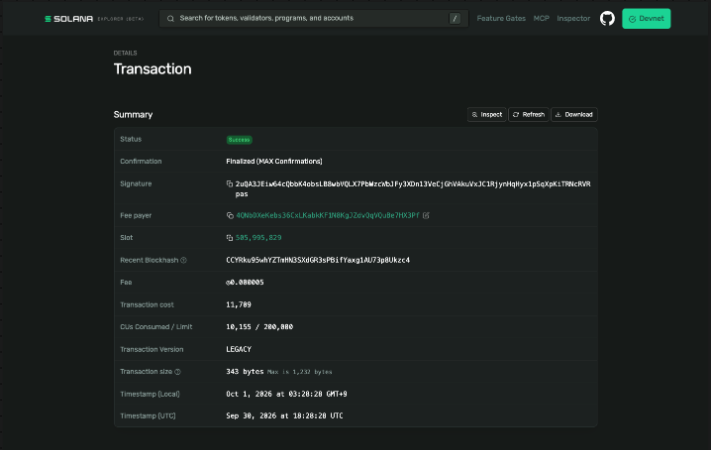Open the fee payer account link

point(327,215)
